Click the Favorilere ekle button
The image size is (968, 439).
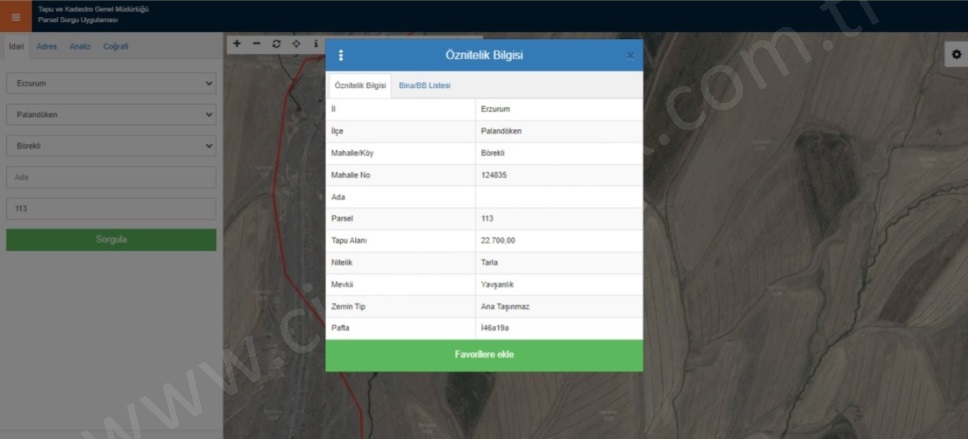point(484,355)
